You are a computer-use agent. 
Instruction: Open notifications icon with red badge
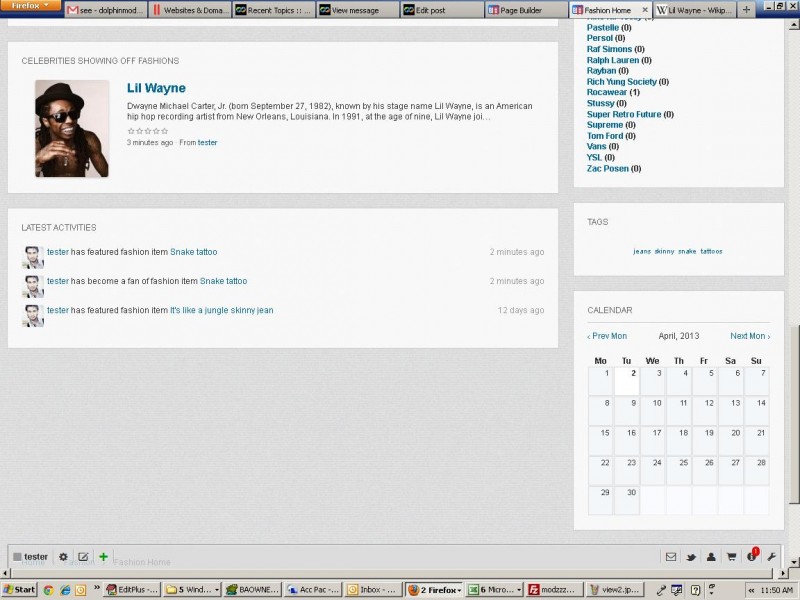tap(752, 556)
